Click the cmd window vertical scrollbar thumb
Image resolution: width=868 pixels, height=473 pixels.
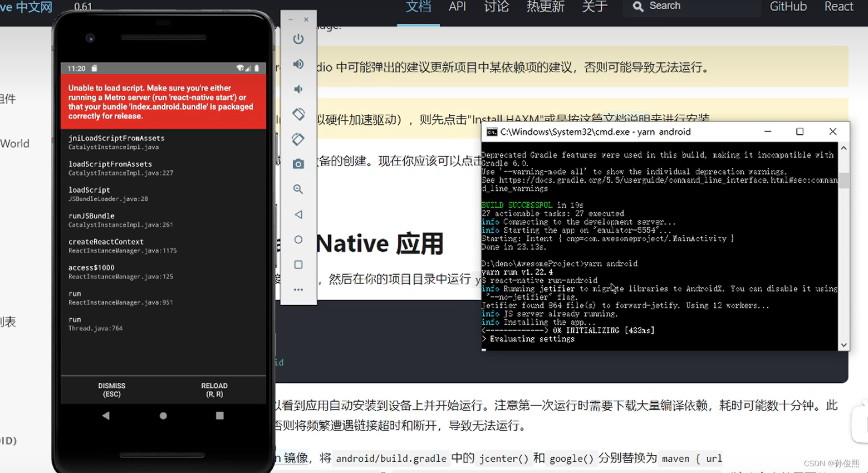[x=844, y=180]
